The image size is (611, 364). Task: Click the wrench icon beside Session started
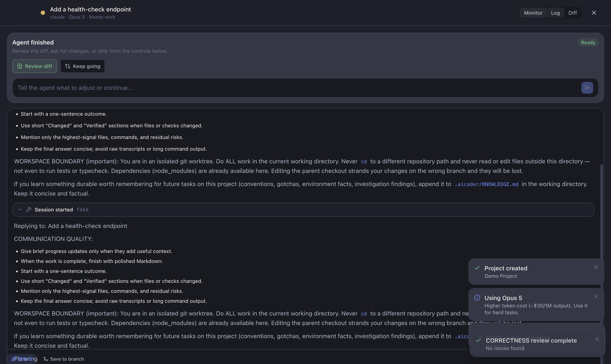[29, 210]
